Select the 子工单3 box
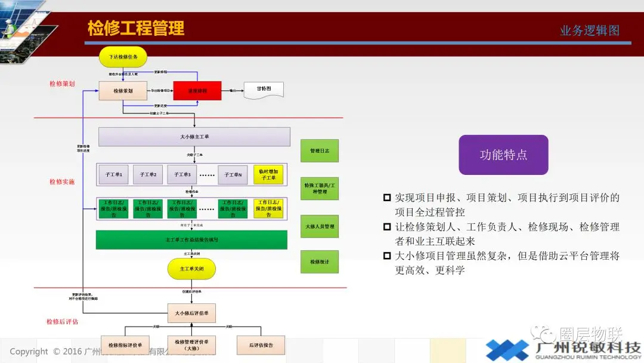The height and width of the screenshot is (363, 644). [182, 175]
